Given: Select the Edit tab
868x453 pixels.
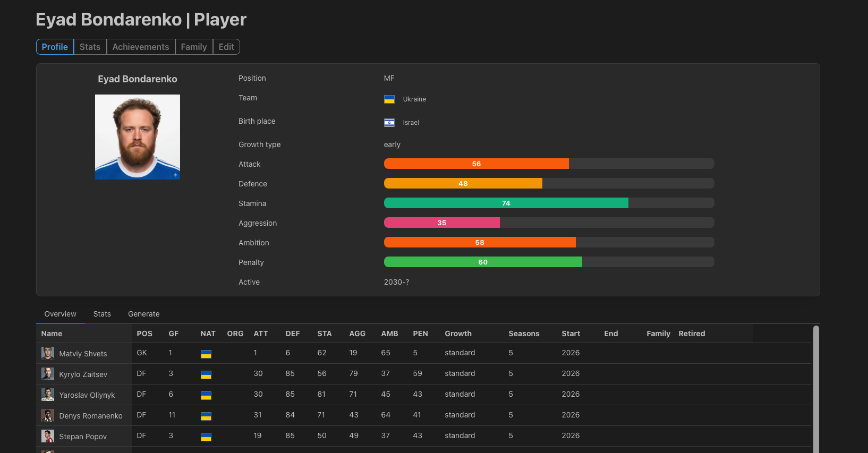Looking at the screenshot, I should (x=226, y=47).
